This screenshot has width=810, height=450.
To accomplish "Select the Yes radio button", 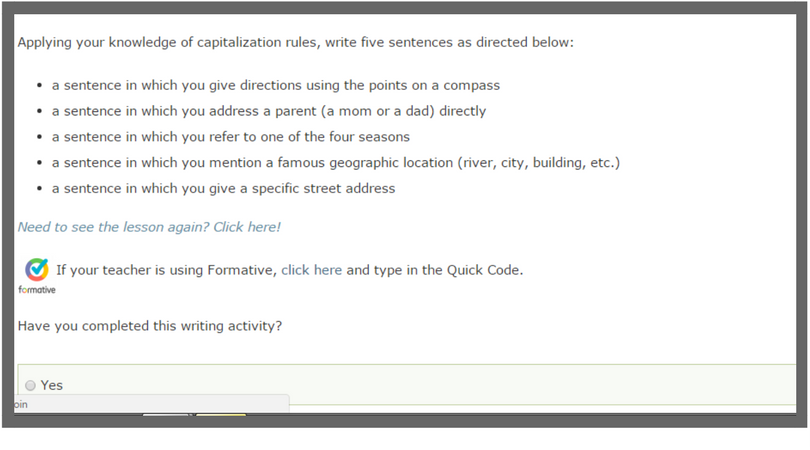I will point(30,385).
